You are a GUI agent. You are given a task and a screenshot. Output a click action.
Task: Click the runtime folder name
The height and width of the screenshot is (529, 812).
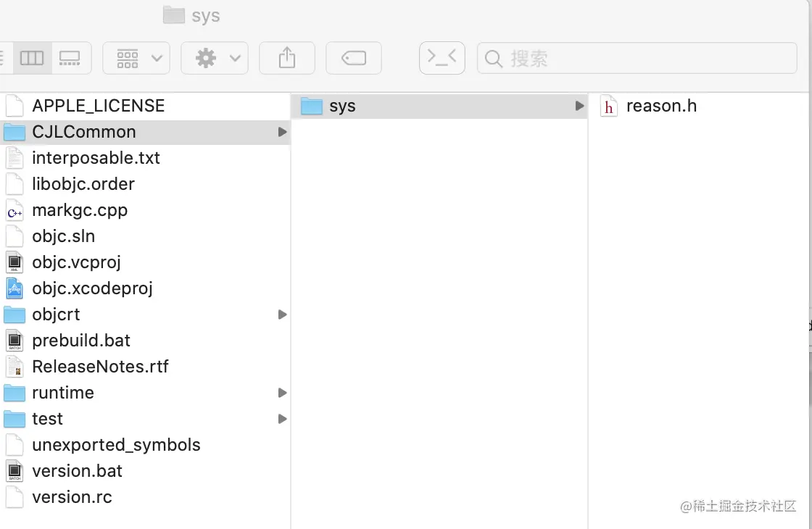[x=62, y=392]
